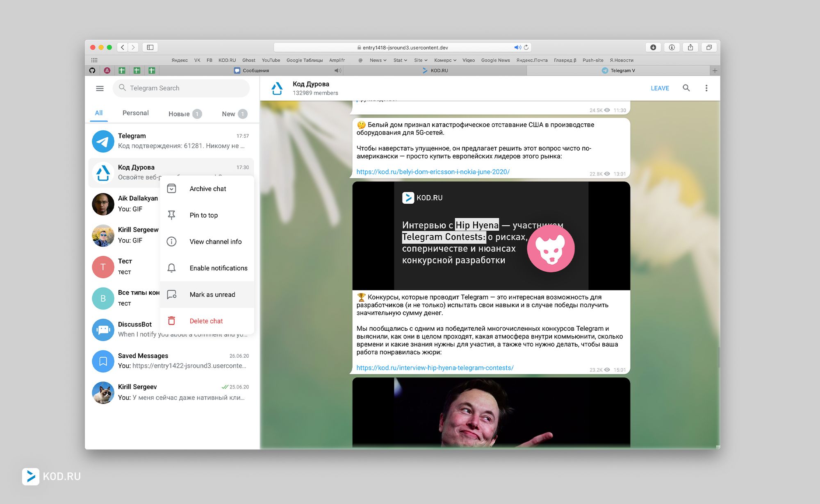Click the Archive chat icon
820x504 pixels.
click(x=171, y=188)
